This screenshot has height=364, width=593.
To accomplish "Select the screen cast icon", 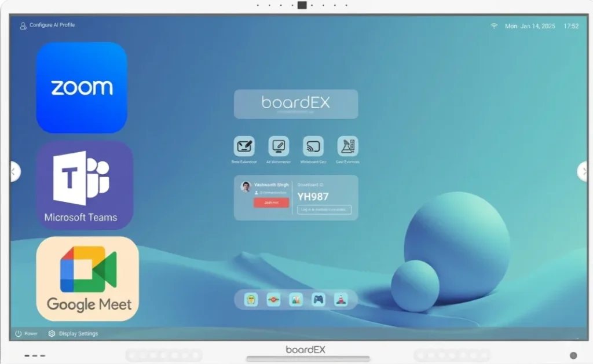I will [x=313, y=146].
